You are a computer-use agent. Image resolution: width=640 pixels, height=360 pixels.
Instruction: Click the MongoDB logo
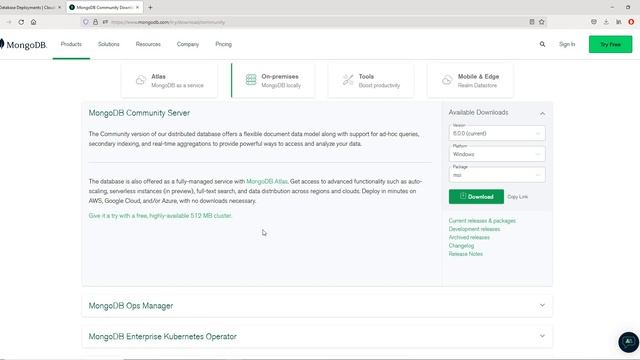pyautogui.click(x=23, y=44)
